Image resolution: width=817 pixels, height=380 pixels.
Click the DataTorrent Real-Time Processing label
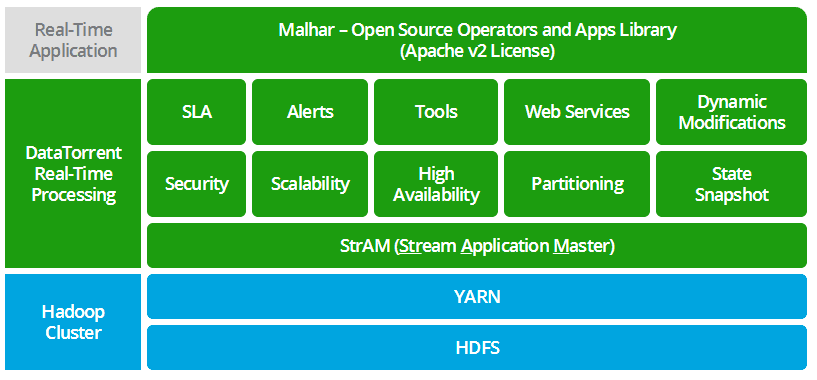click(x=73, y=174)
